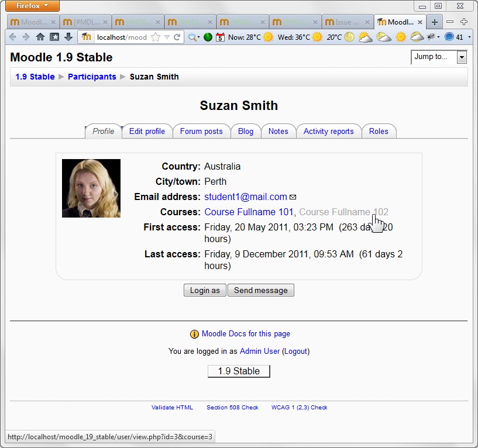Click the localhost URL address field
This screenshot has width=478, height=448.
[x=122, y=37]
